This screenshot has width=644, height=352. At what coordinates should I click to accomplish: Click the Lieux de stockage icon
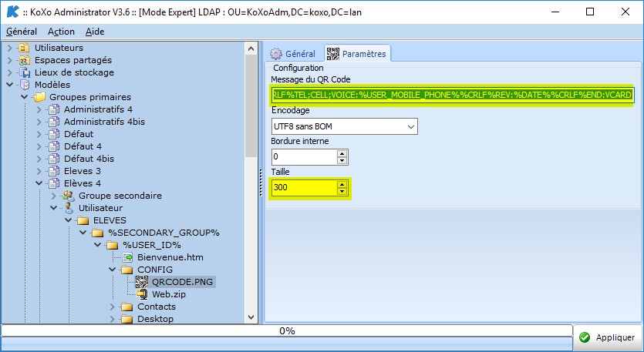coord(25,72)
